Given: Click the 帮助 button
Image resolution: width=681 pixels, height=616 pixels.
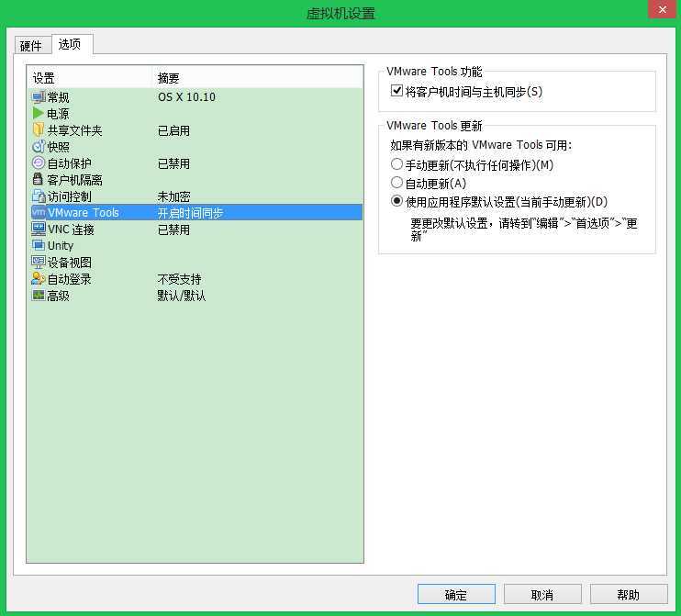Looking at the screenshot, I should point(628,594).
